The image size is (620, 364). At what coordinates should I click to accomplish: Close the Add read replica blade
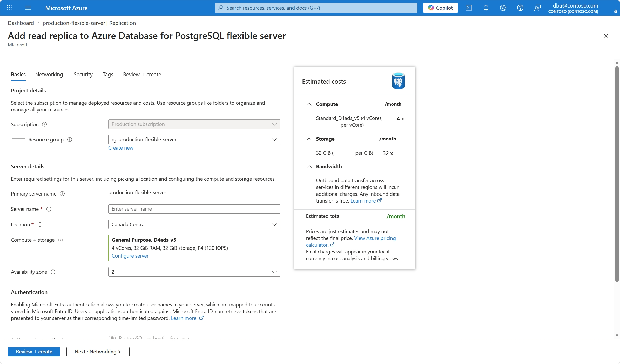pyautogui.click(x=606, y=36)
